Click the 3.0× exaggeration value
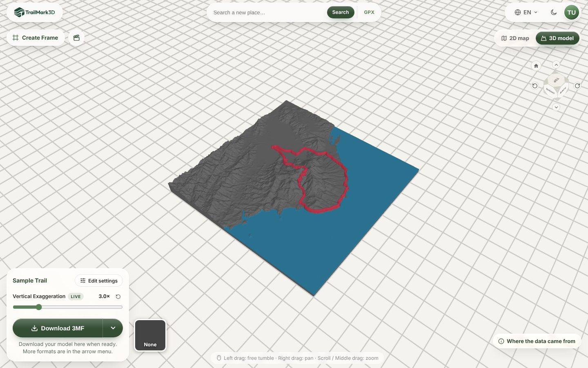 point(104,296)
